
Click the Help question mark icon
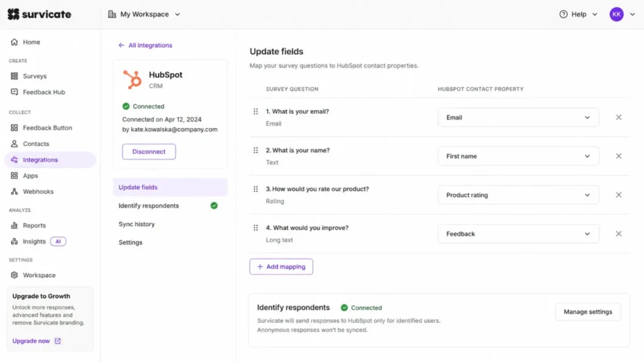[563, 14]
